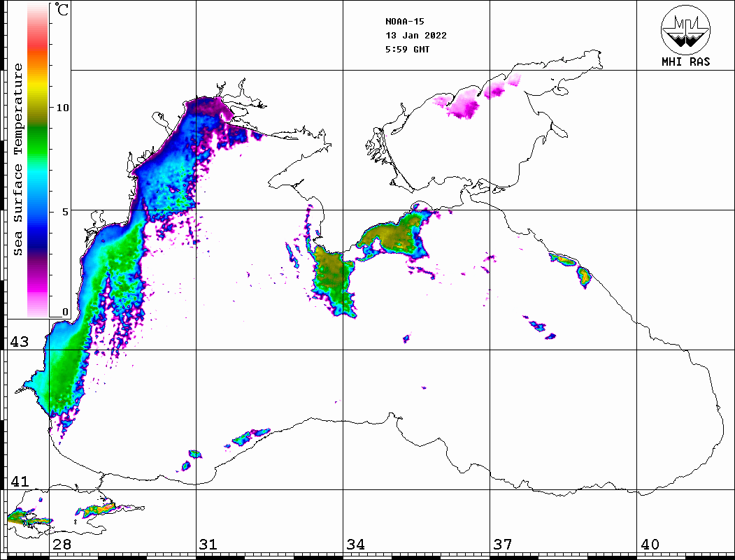Screen dimensions: 735x560
Task: Click the 'Sea Surface Temperature' vertical label
Action: point(17,159)
